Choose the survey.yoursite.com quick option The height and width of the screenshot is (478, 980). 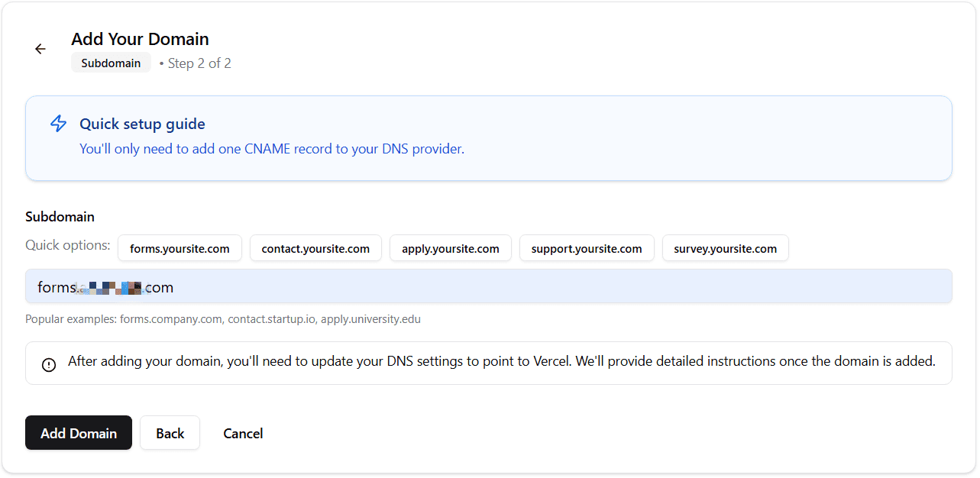725,248
